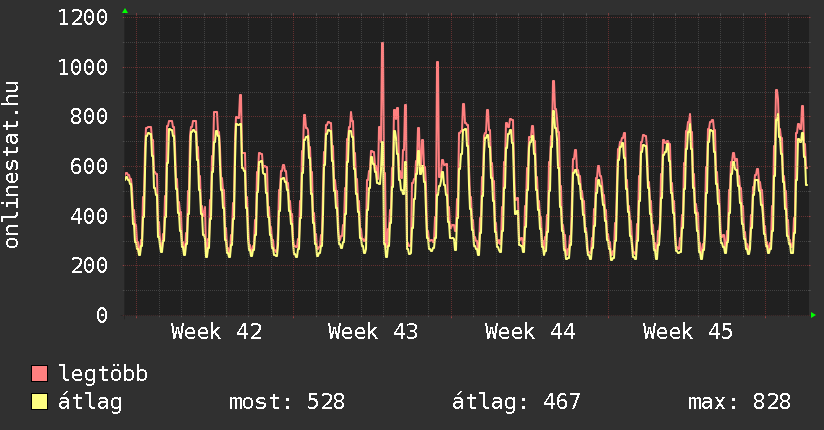The height and width of the screenshot is (430, 824).
Task: Select the Week 44 axis label
Action: (x=530, y=332)
